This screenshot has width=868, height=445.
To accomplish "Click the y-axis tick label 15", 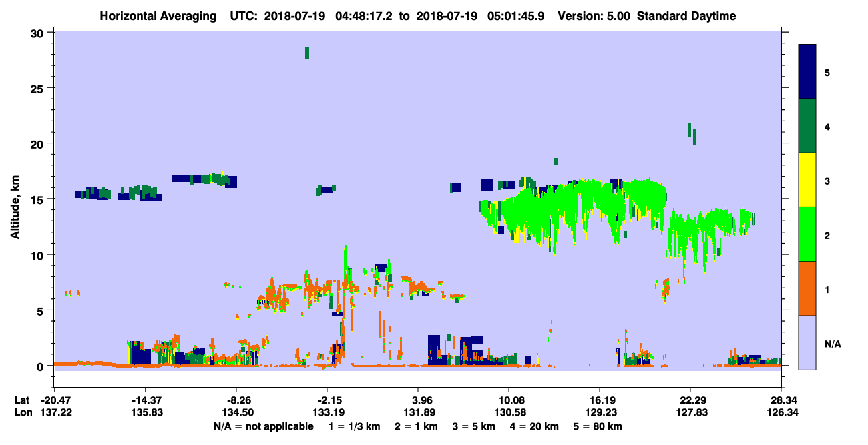I will coord(38,199).
